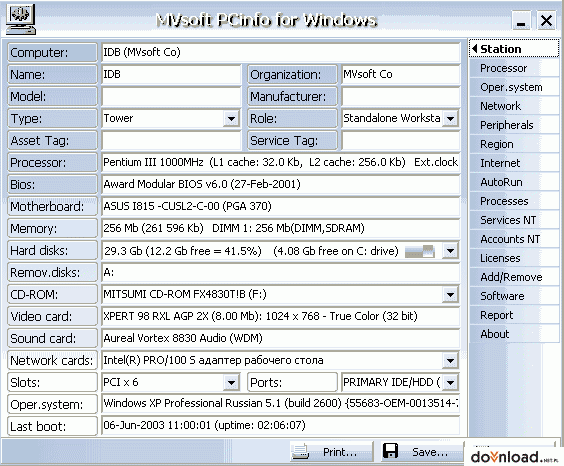Click the Oper.system label button in left column
This screenshot has height=466, width=564.
(52, 405)
